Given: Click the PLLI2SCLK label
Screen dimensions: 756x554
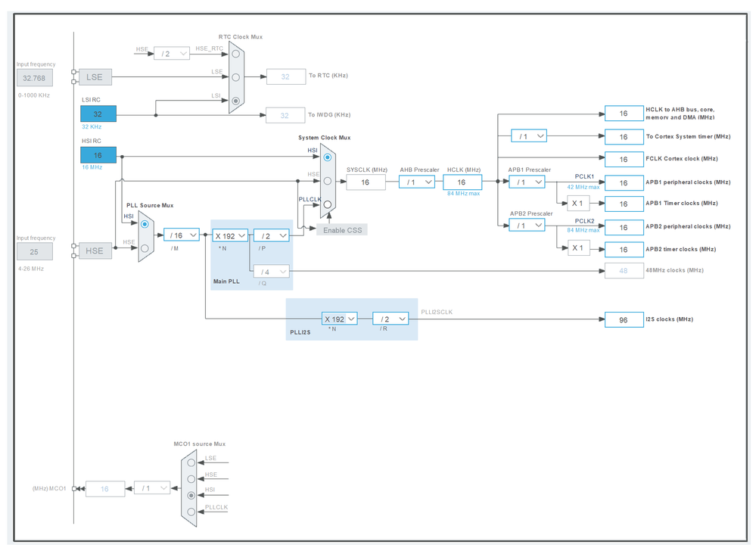Looking at the screenshot, I should point(437,312).
